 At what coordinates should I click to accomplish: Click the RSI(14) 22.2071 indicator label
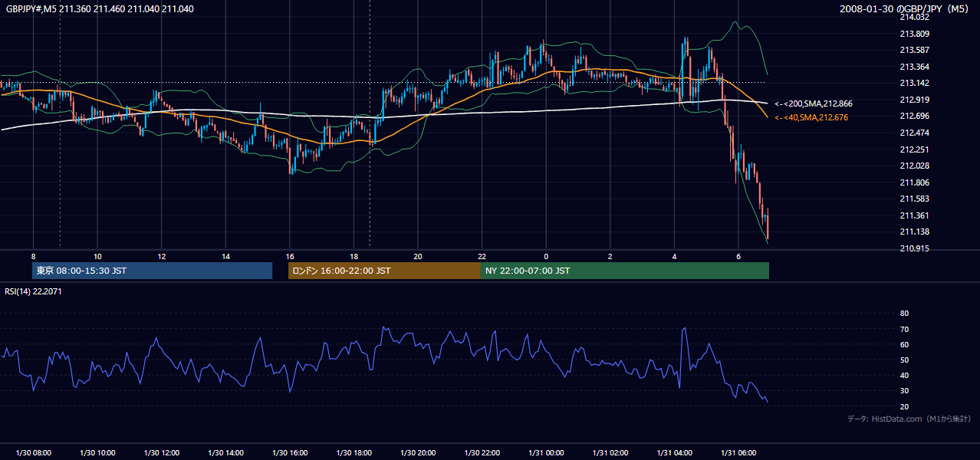34,291
